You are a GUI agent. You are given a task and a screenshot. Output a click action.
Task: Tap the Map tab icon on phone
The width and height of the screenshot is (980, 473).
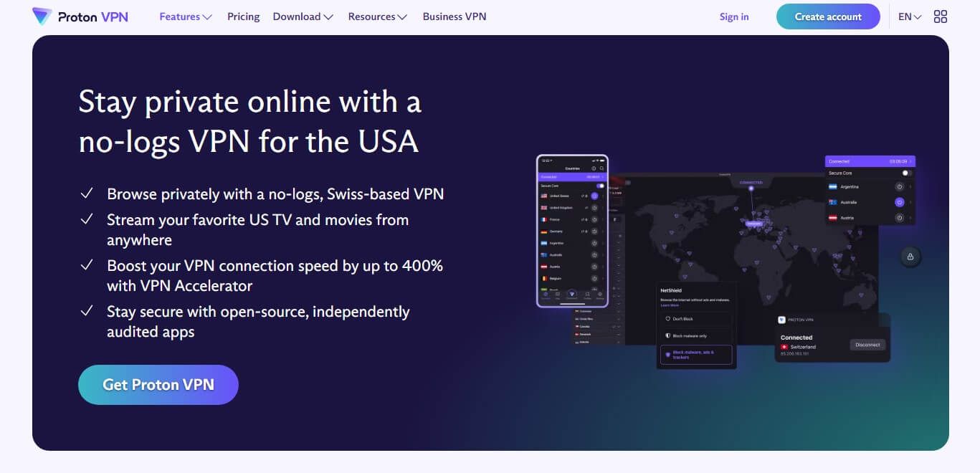[558, 295]
